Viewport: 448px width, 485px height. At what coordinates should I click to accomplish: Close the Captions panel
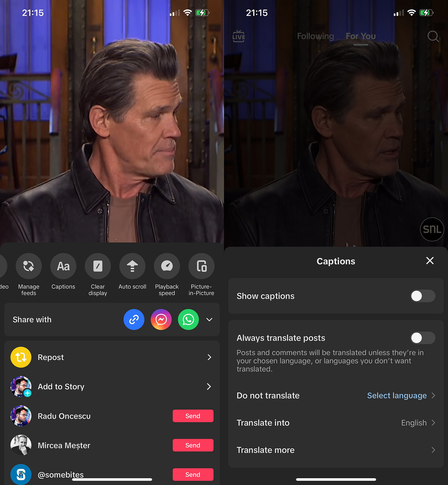[430, 261]
